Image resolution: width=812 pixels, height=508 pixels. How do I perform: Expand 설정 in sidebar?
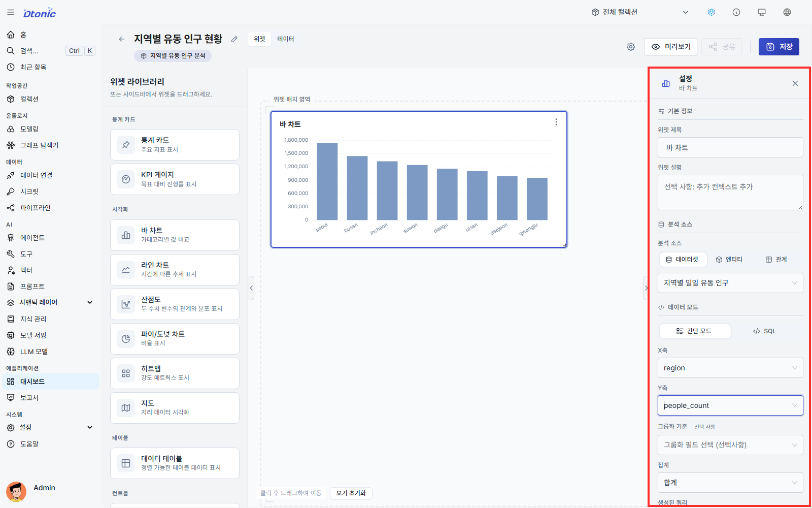click(x=51, y=428)
